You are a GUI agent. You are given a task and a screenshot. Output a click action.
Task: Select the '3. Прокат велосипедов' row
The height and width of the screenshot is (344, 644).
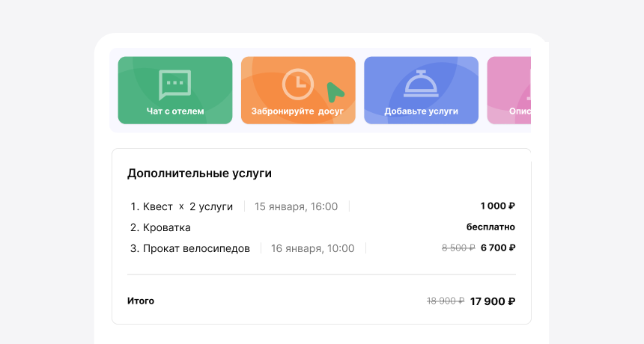(x=321, y=248)
